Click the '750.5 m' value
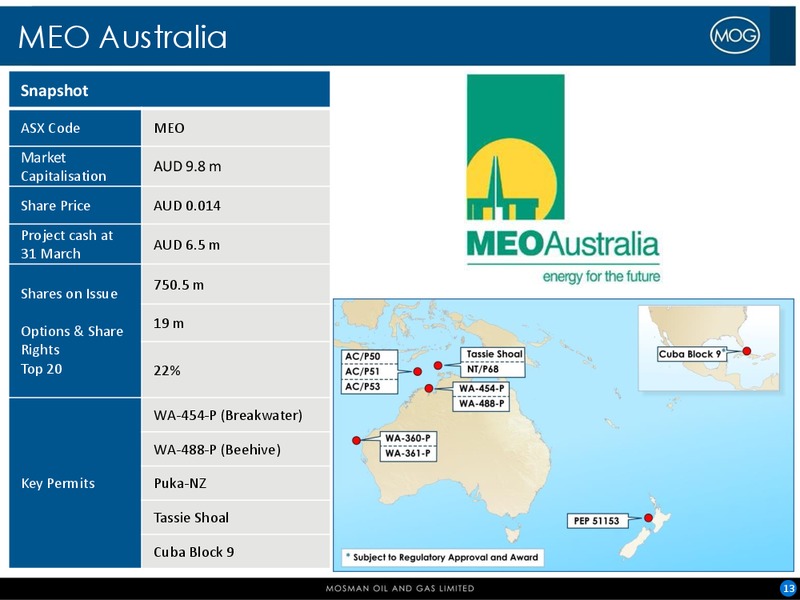The width and height of the screenshot is (800, 600). pos(179,285)
